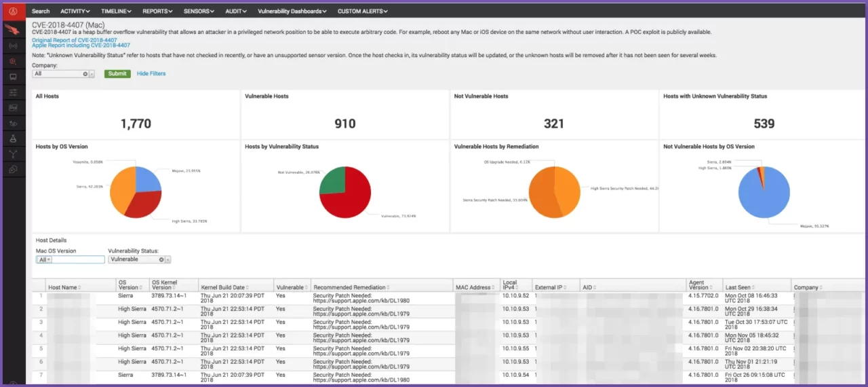Clear the Company filter selection
The image size is (868, 387).
pos(85,74)
